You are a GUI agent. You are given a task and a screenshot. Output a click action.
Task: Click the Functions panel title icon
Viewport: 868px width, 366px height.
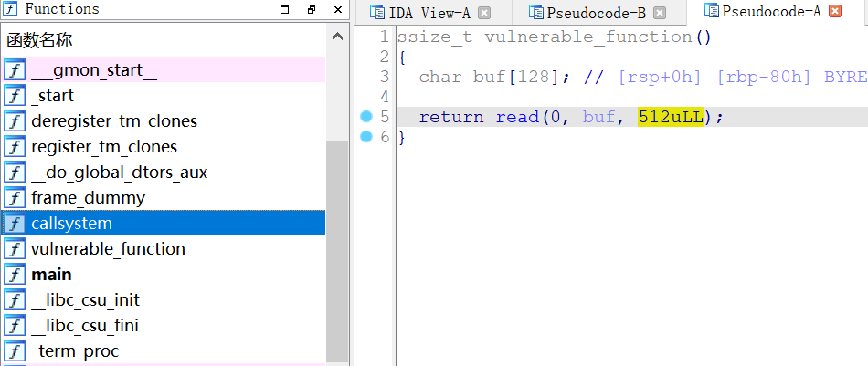tap(11, 10)
